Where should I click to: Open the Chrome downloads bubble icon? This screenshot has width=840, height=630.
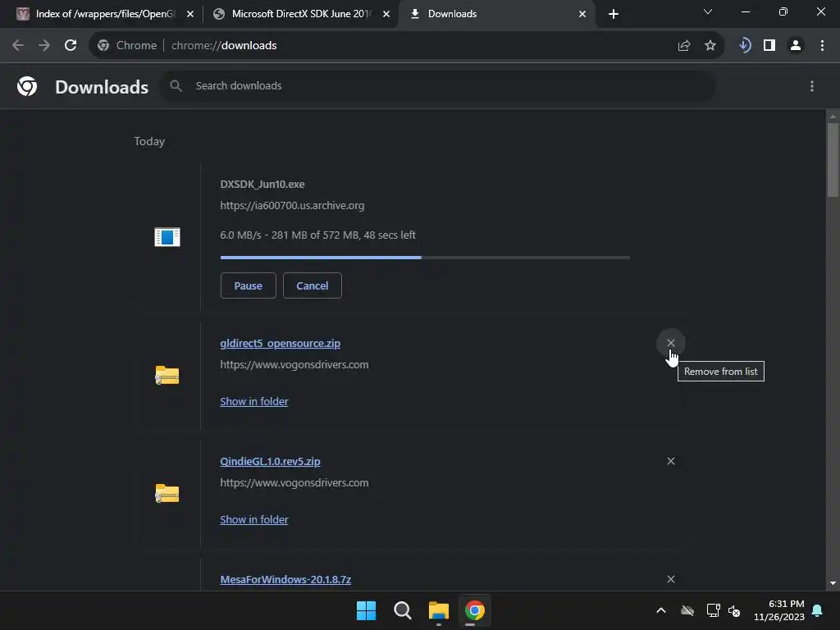(x=745, y=46)
